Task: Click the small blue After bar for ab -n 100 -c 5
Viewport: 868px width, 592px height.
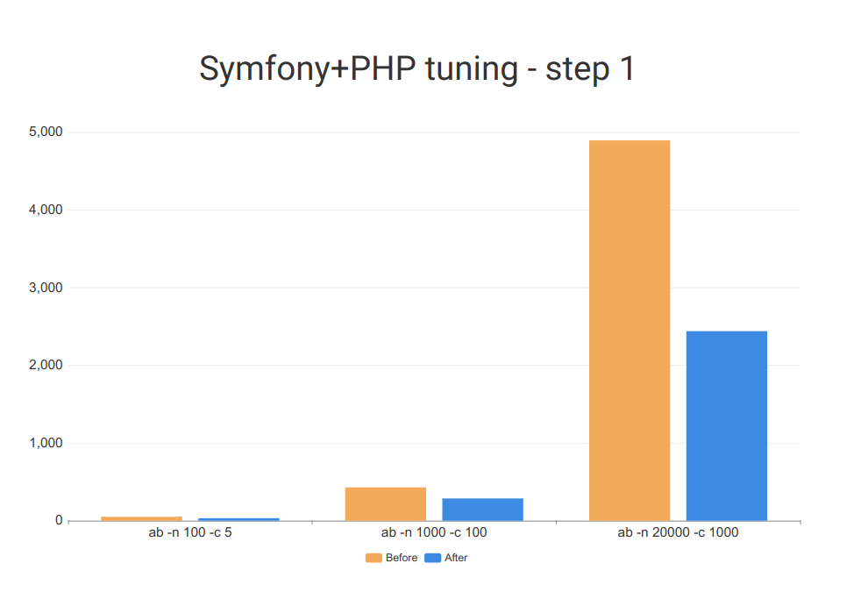Action: pyautogui.click(x=238, y=519)
